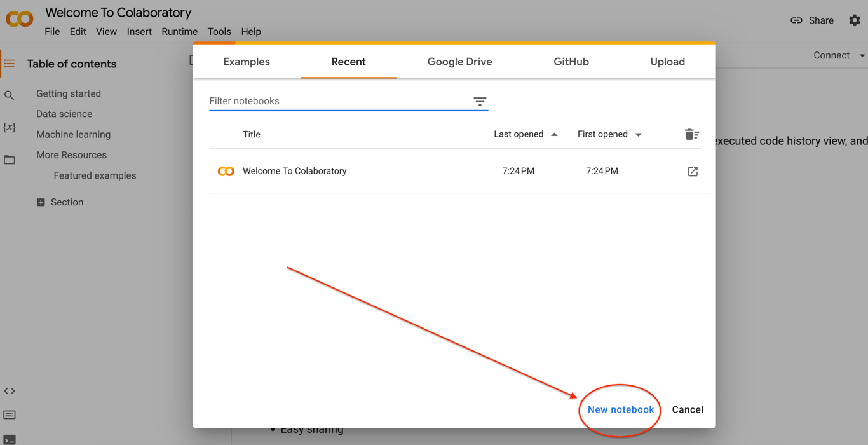Click the plus icon next to Section
The image size is (868, 445).
41,202
